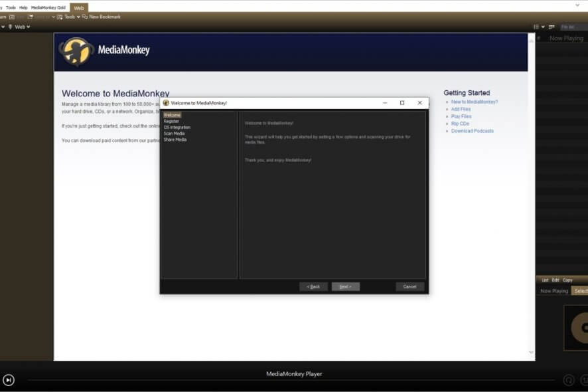Open the Copy menu in the Now Playing panel
This screenshot has height=392, width=588.
point(567,280)
